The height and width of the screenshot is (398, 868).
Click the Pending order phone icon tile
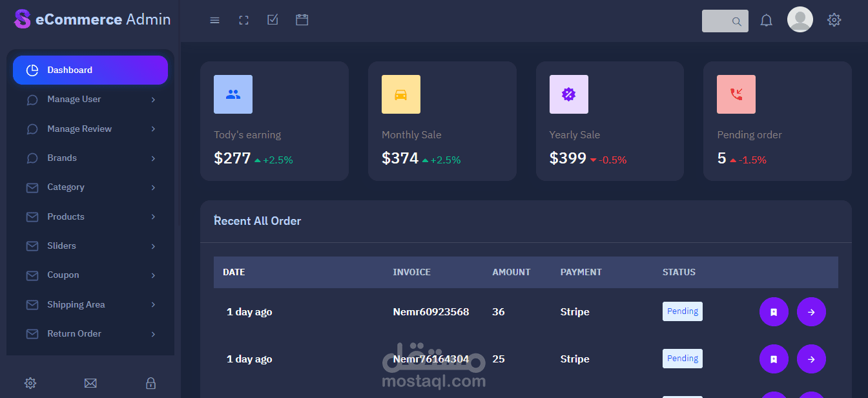pos(736,94)
